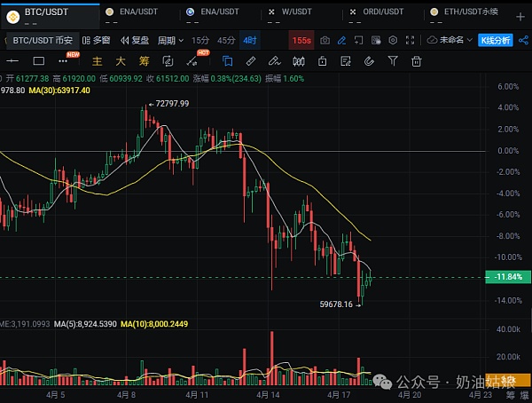Screen dimensions: 532x403
Task: Open the 未命名 layout dropdown
Action: point(449,41)
